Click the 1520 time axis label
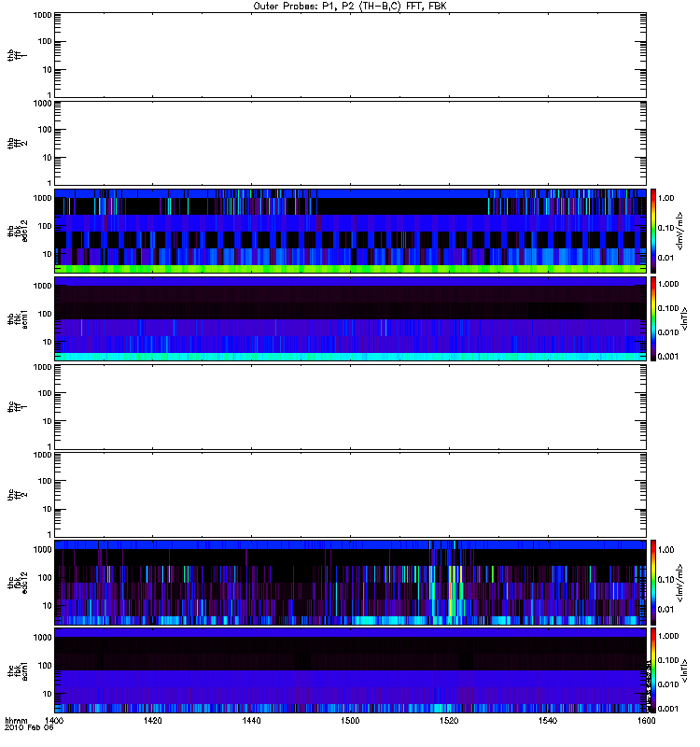 [x=449, y=720]
